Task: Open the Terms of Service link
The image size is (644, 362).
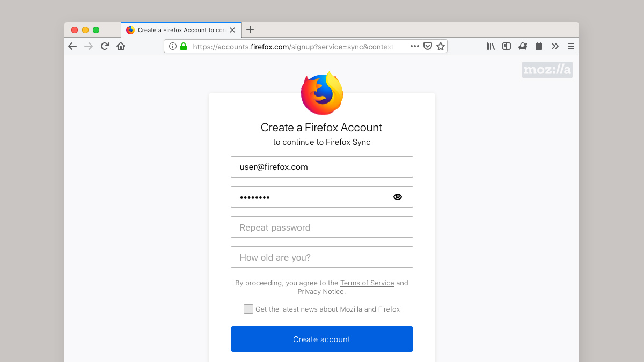Action: pyautogui.click(x=367, y=283)
